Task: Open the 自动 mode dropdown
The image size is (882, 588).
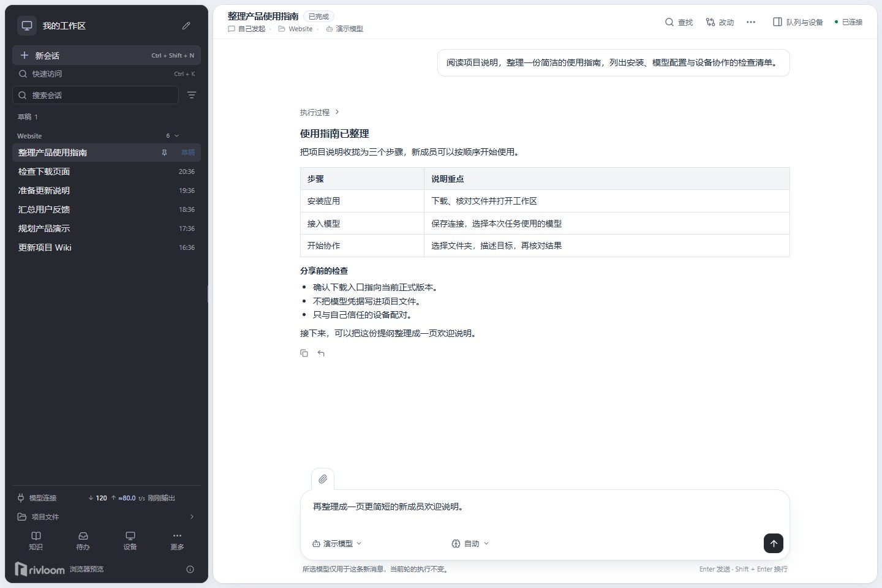Action: (470, 543)
